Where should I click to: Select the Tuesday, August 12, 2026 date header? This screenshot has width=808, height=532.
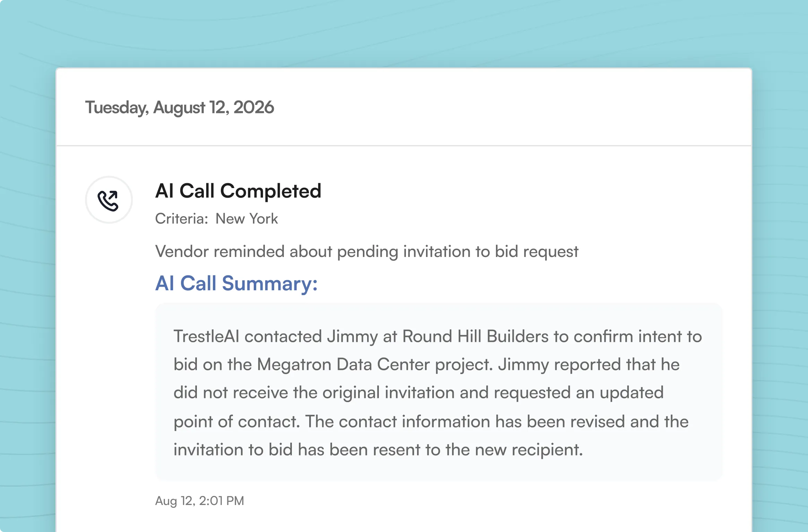tap(179, 107)
